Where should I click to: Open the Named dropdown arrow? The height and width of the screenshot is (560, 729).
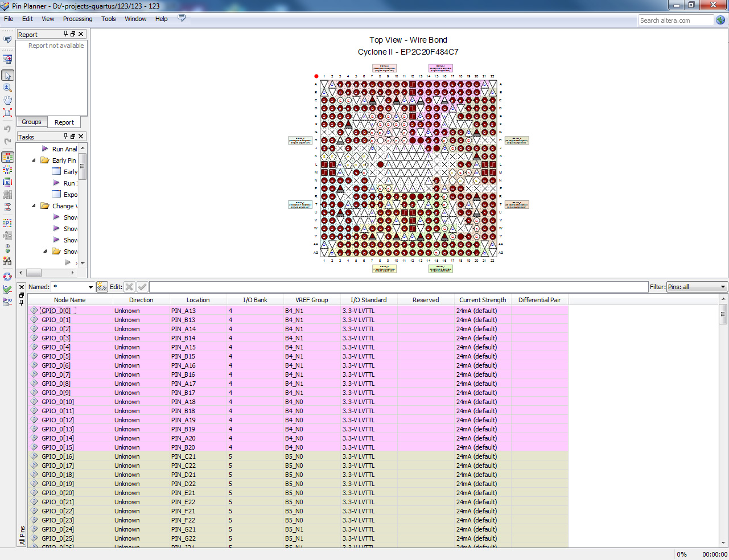coord(90,287)
